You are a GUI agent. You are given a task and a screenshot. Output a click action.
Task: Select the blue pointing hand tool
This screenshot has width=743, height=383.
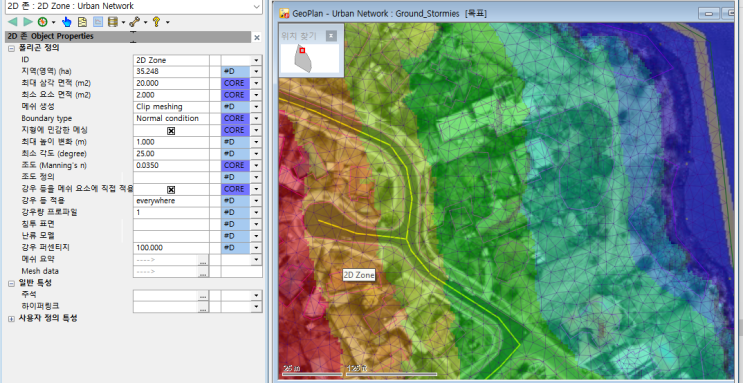(67, 22)
